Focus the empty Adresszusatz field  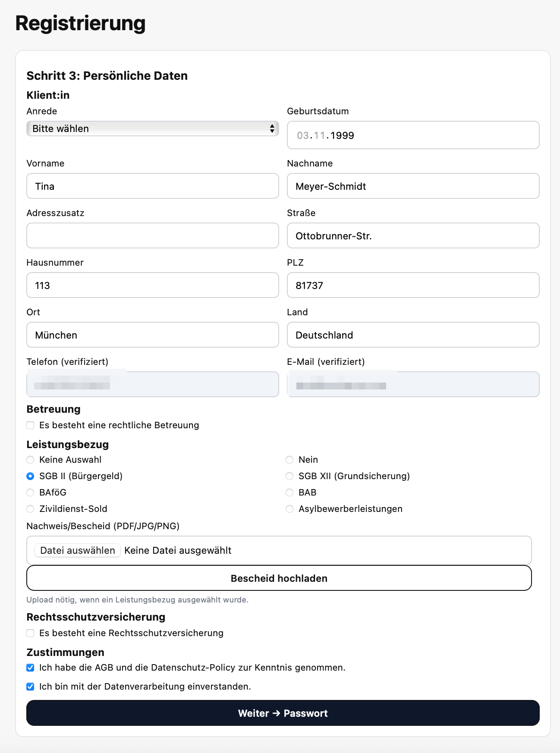click(x=152, y=236)
